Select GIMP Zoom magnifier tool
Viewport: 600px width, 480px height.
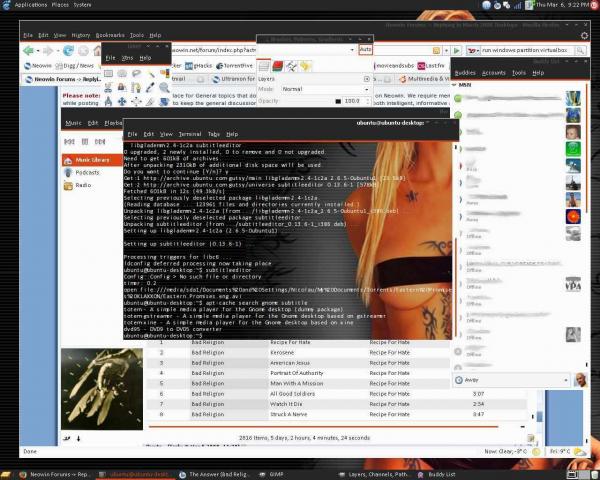coord(165,88)
